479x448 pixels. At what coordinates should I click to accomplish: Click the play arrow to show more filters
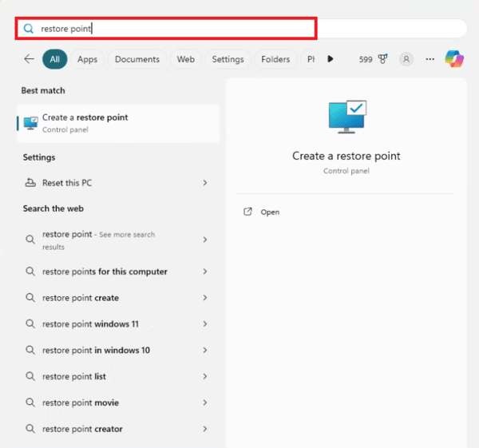point(331,58)
